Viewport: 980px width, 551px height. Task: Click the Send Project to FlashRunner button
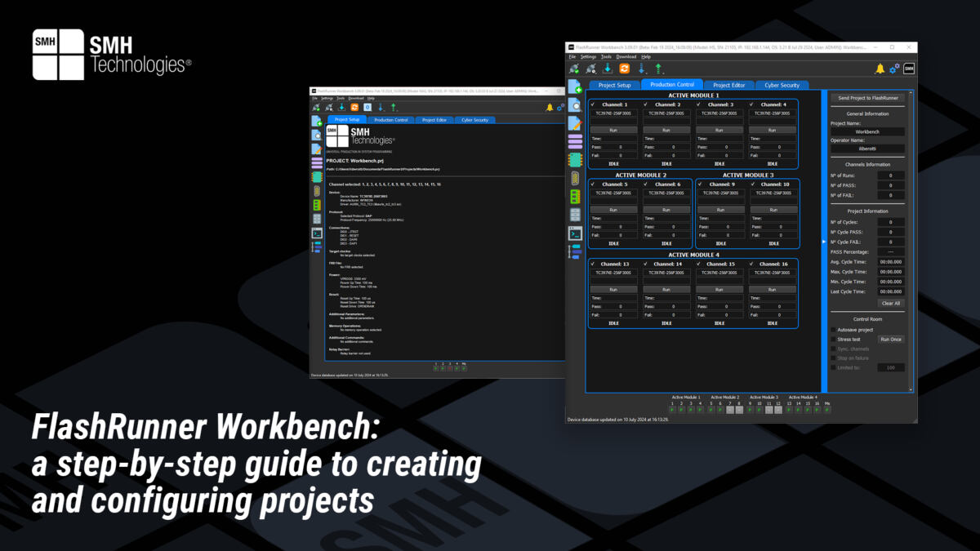tap(868, 97)
